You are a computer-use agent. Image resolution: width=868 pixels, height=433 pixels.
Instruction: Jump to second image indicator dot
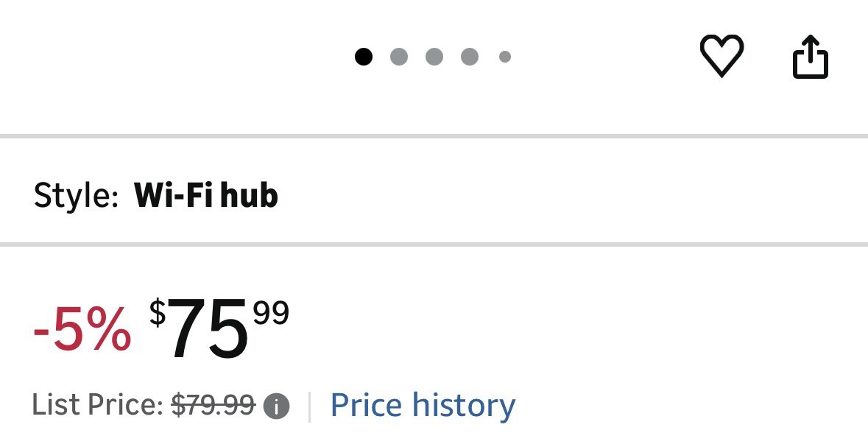click(398, 57)
